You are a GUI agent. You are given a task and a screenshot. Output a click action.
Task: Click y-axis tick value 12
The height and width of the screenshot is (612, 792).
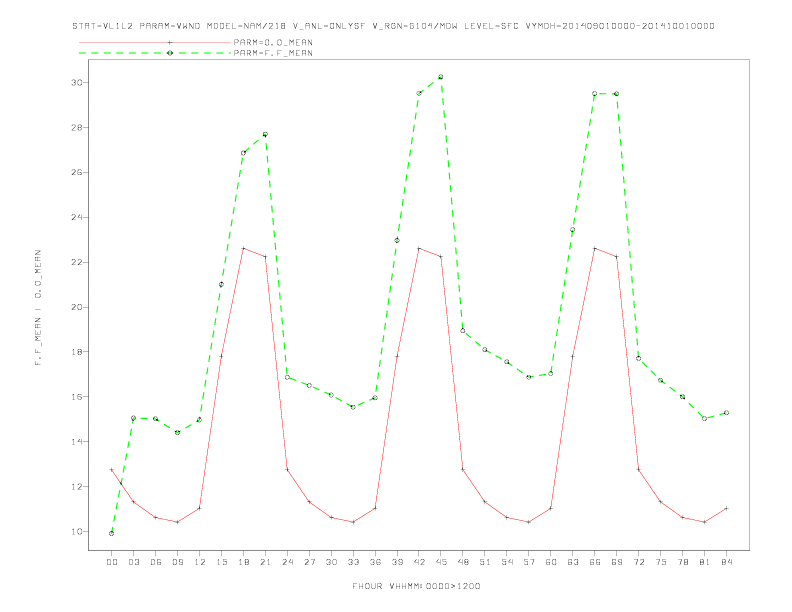(x=77, y=486)
